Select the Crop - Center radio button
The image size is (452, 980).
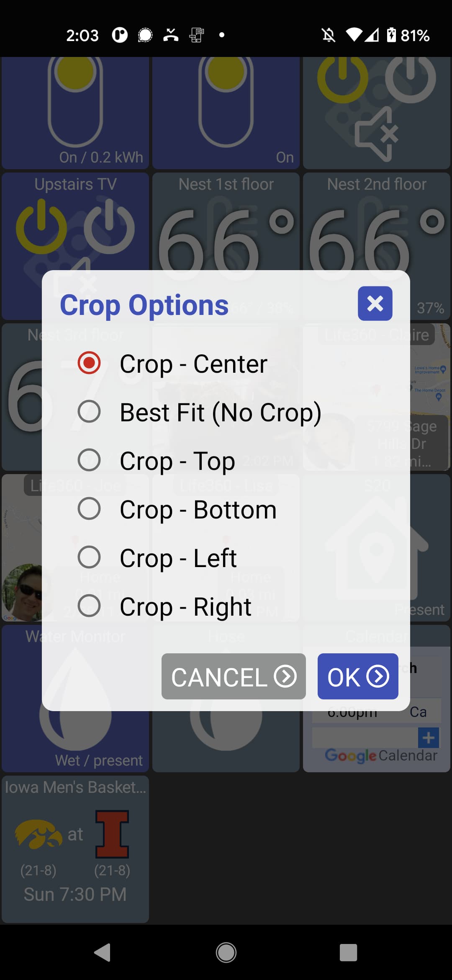coord(89,363)
